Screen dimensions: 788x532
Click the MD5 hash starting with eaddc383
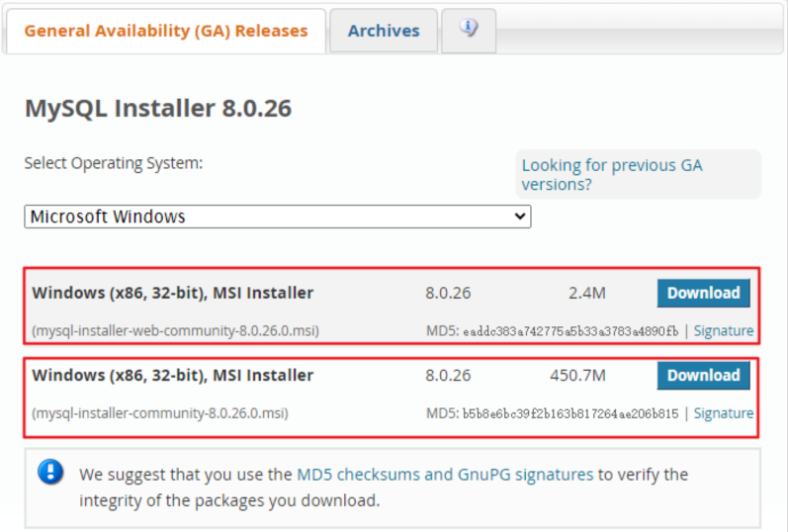[570, 331]
